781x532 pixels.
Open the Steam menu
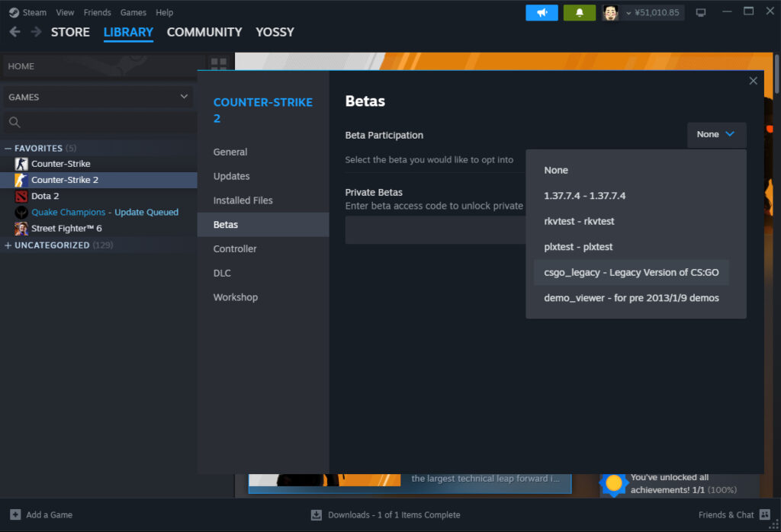[34, 12]
